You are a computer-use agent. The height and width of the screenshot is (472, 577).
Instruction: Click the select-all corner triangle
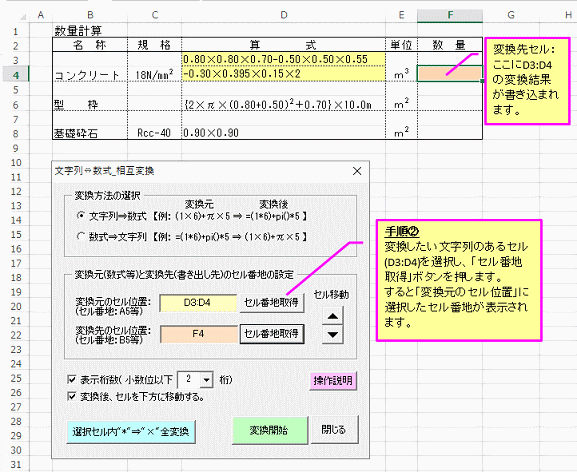pos(23,16)
